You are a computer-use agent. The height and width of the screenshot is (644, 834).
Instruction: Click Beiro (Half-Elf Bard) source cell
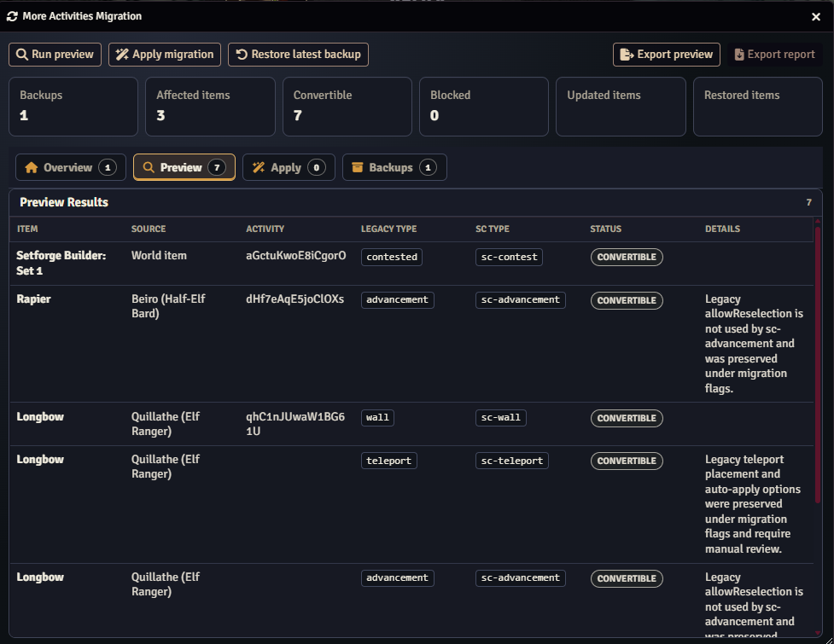168,306
